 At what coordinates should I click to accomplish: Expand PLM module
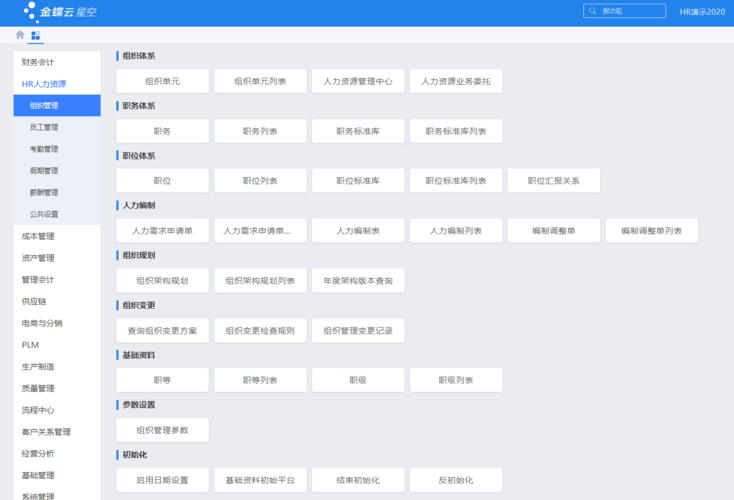57,345
